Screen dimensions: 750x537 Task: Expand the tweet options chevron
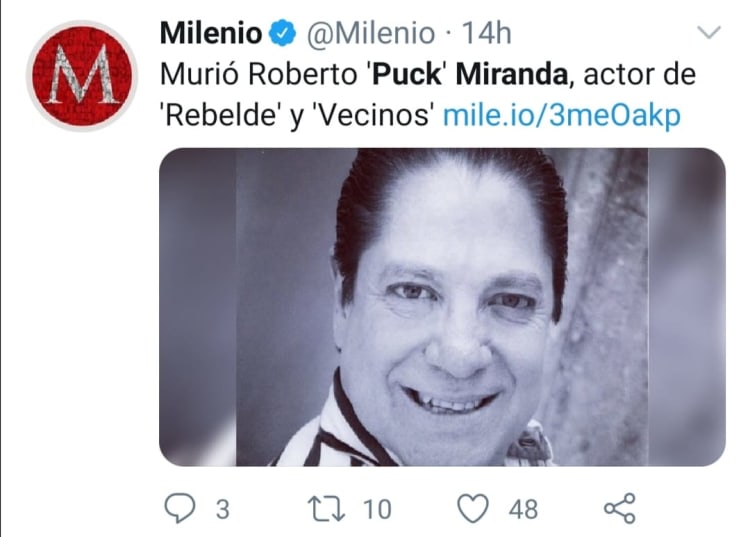click(708, 34)
